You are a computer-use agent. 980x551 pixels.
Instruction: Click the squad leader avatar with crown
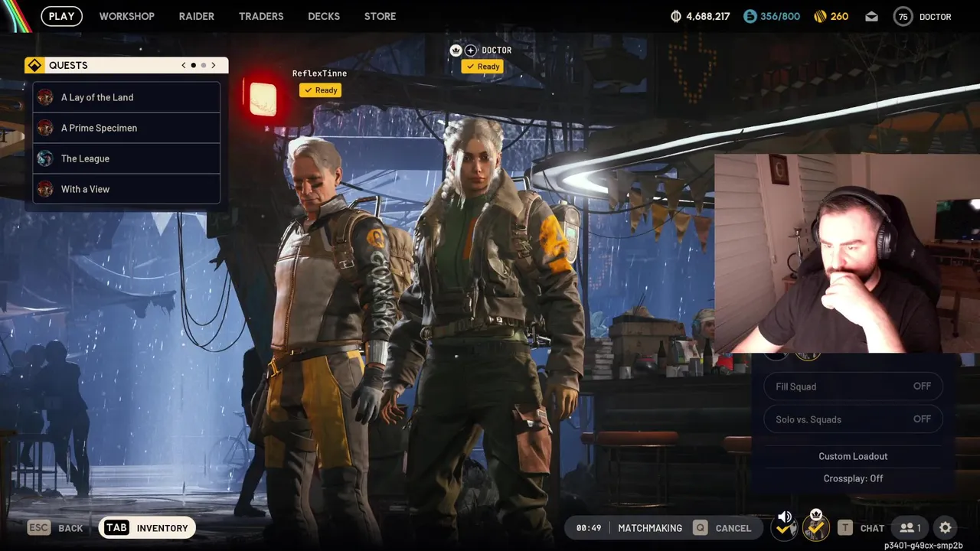tap(816, 526)
